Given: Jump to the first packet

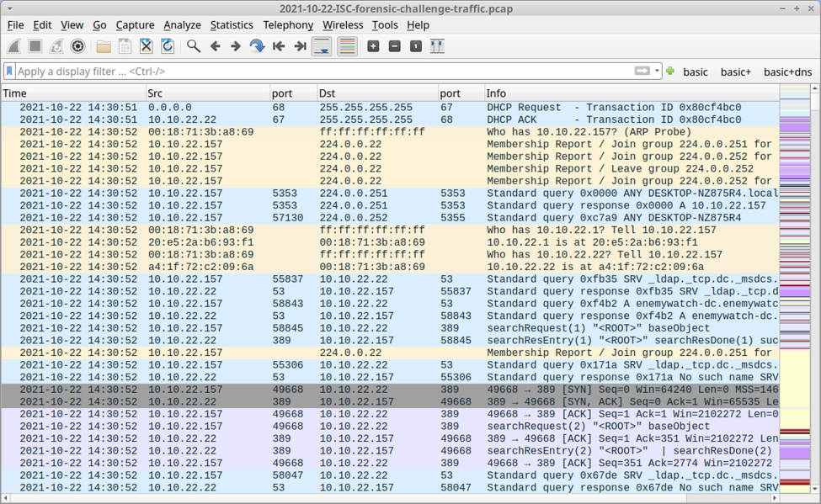Looking at the screenshot, I should 279,46.
